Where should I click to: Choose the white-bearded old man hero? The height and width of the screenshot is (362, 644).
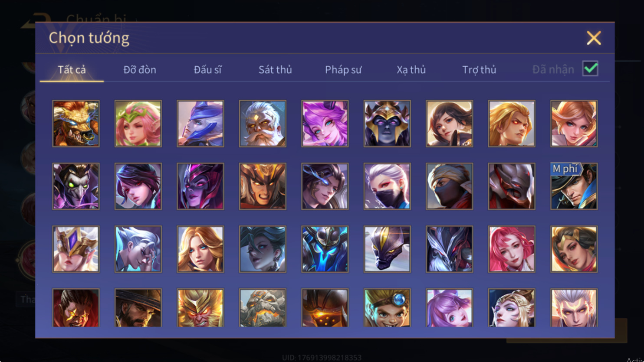pyautogui.click(x=263, y=124)
